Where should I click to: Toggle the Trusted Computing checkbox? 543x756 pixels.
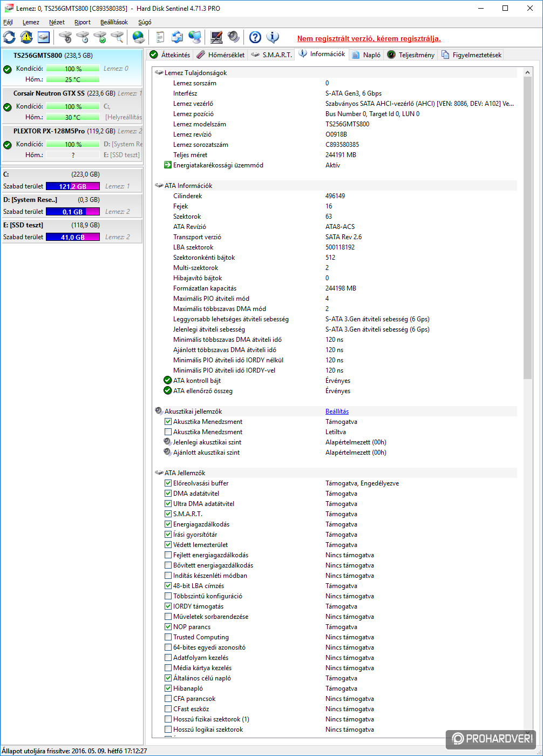click(168, 637)
